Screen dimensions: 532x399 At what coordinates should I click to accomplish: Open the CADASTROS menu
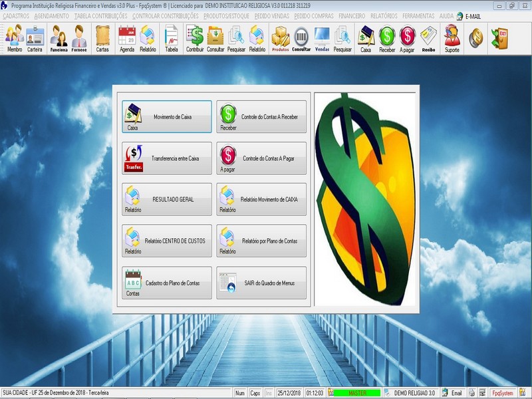(x=16, y=16)
